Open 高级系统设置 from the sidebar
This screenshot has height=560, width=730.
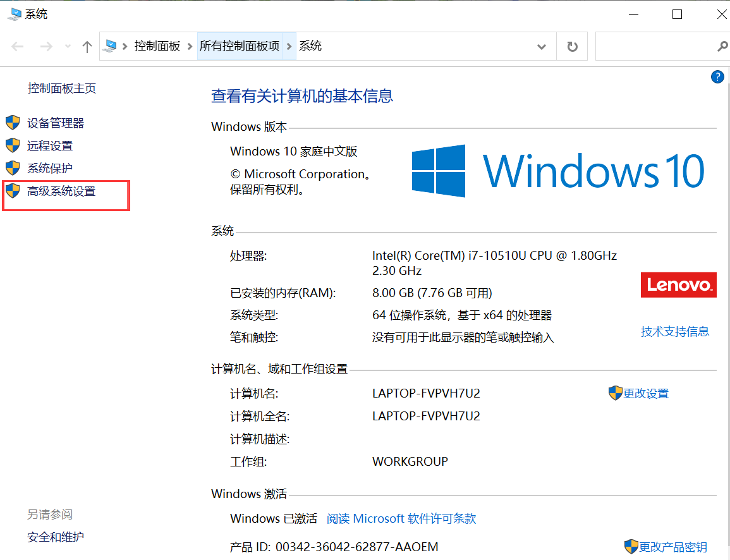tap(61, 191)
